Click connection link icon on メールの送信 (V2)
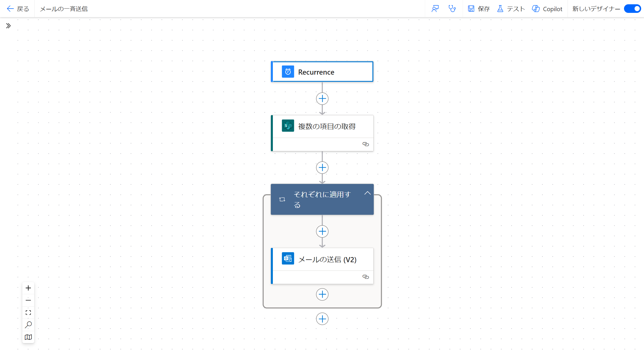644x350 pixels. coord(365,277)
